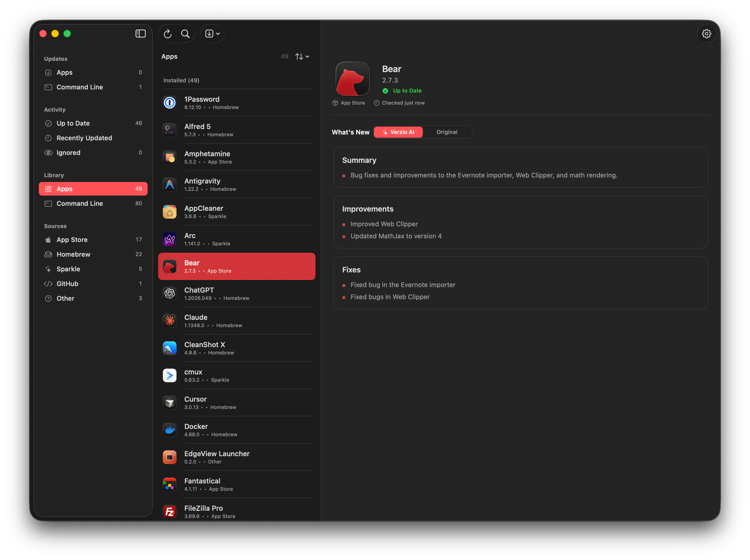Viewport: 750px width, 560px height.
Task: Open the settings gear icon
Action: coord(706,34)
